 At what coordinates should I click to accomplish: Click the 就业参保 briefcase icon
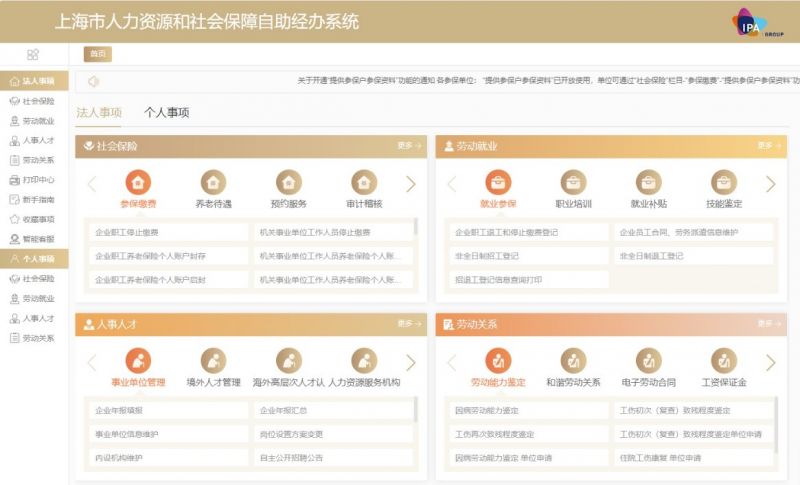click(498, 182)
